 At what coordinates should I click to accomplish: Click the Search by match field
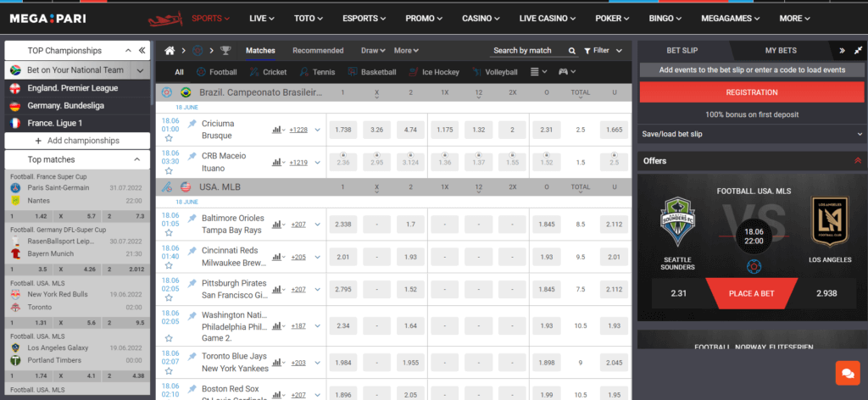coord(530,50)
